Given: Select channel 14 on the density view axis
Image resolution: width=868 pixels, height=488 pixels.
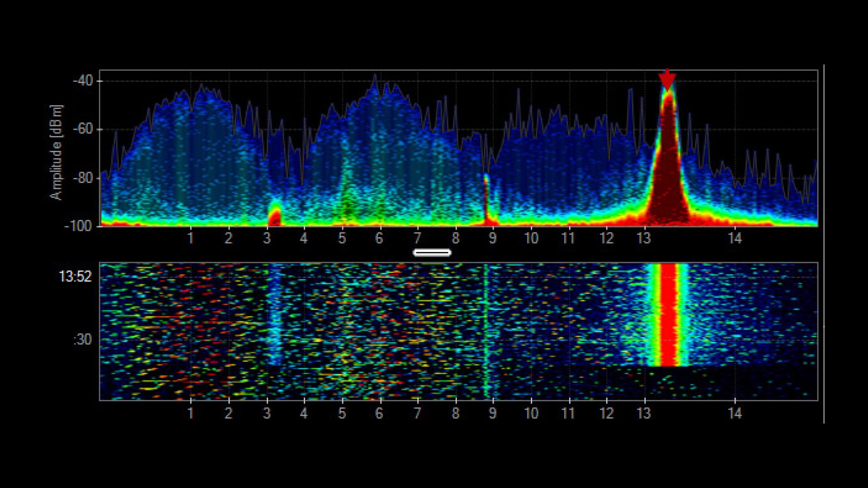Looking at the screenshot, I should (735, 238).
